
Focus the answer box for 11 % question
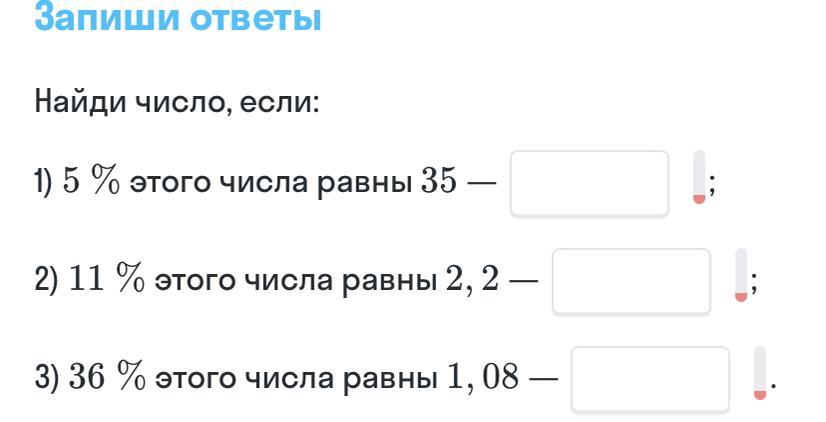coord(631,281)
